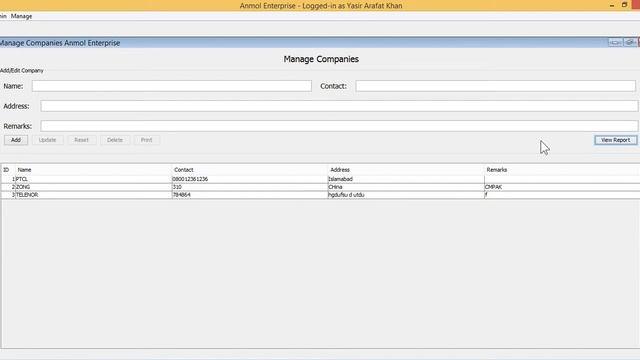Click the Update button
The width and height of the screenshot is (640, 360).
(x=47, y=140)
